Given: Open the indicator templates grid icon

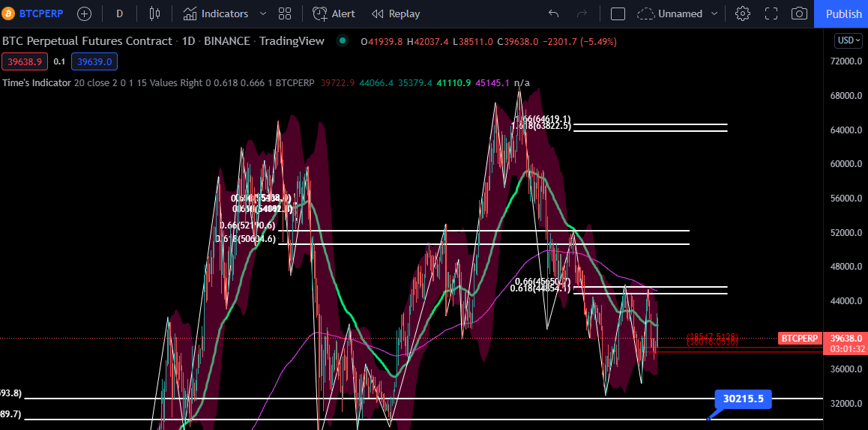Looking at the screenshot, I should pos(285,13).
